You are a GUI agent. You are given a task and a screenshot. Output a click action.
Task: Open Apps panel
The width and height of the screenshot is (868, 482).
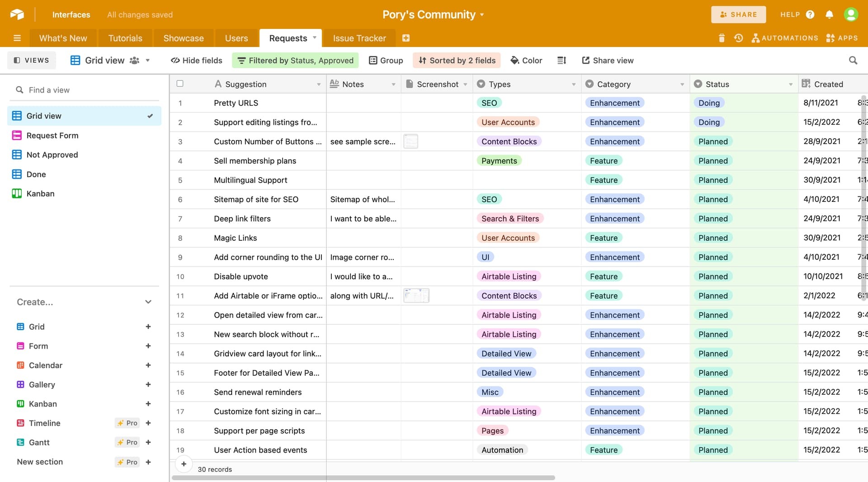(842, 38)
